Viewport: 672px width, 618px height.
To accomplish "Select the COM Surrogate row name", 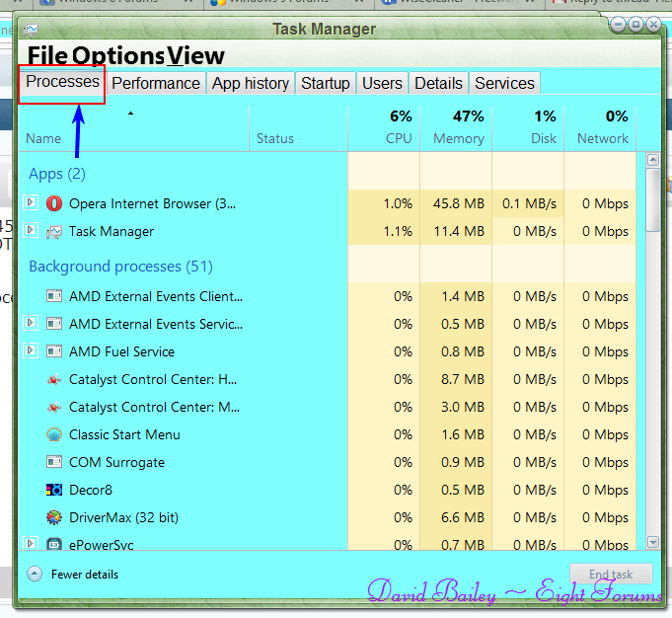I will pyautogui.click(x=116, y=462).
